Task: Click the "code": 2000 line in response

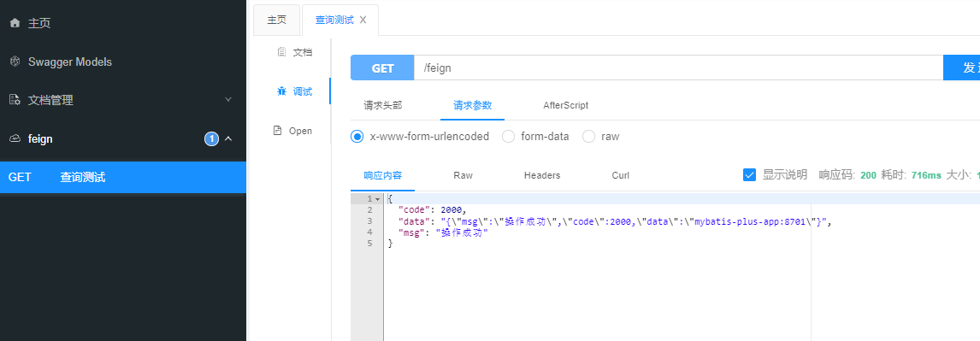Action: click(x=433, y=210)
